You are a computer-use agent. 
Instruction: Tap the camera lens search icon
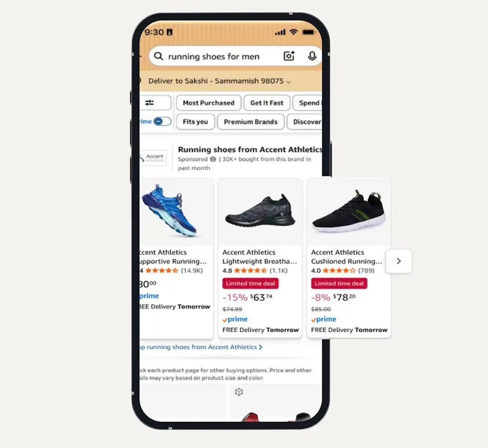point(289,56)
